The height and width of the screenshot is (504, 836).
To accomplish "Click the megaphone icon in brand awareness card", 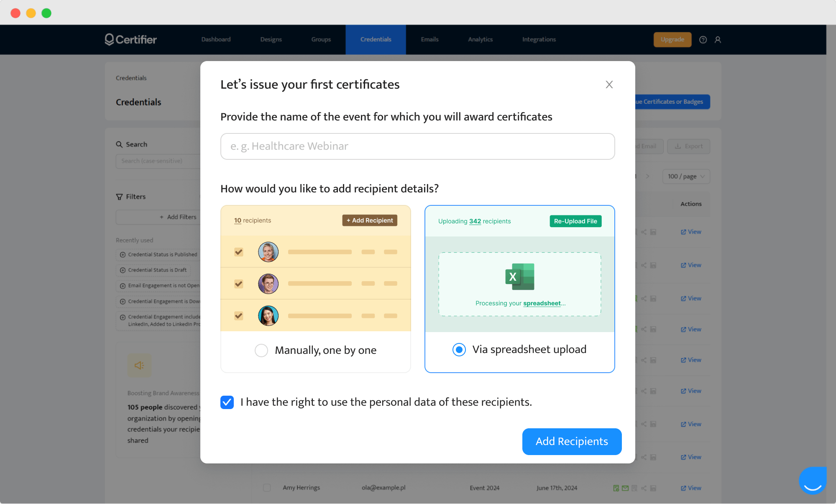I will (139, 365).
